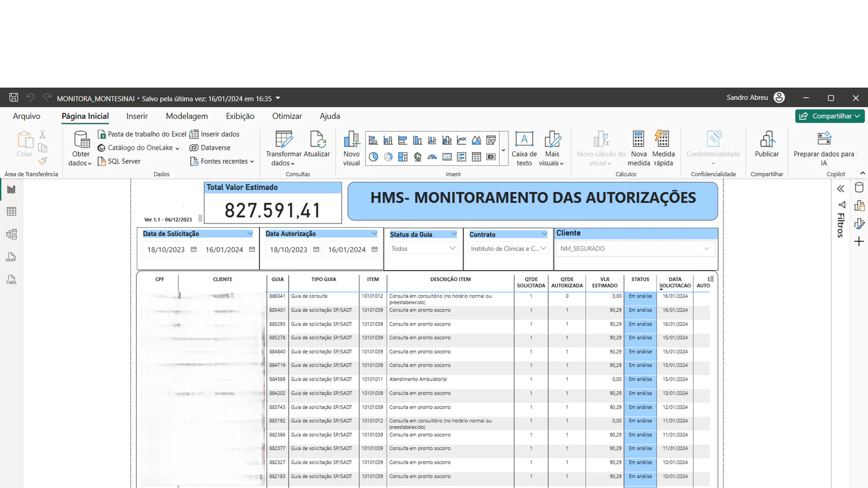Screen dimensions: 868x488
Task: Switch to the Inserir ribbon tab
Action: tap(137, 116)
